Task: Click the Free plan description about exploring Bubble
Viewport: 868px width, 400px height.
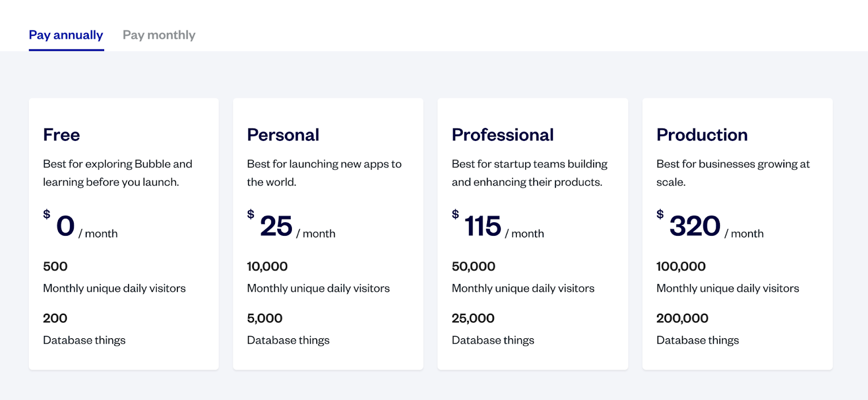Action: click(117, 173)
